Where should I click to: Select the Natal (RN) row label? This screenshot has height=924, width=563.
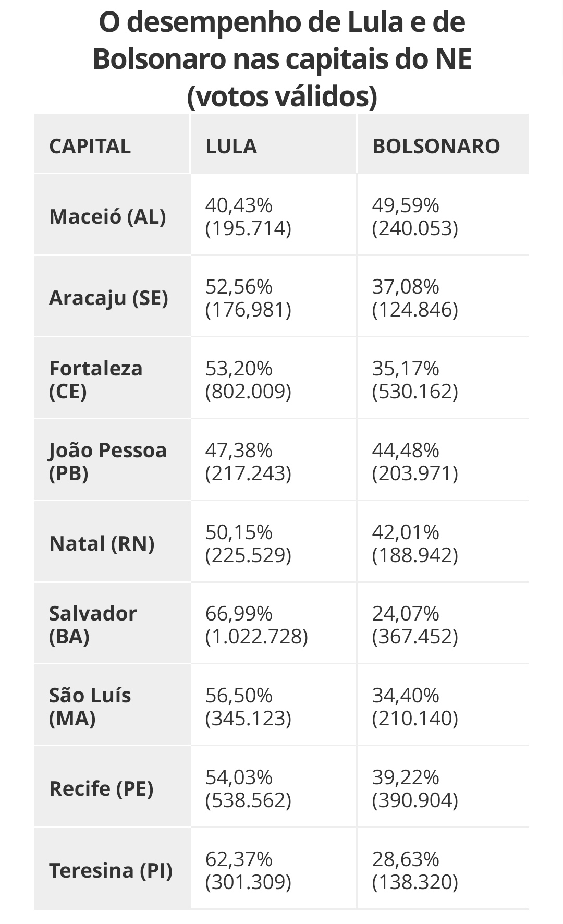click(102, 543)
